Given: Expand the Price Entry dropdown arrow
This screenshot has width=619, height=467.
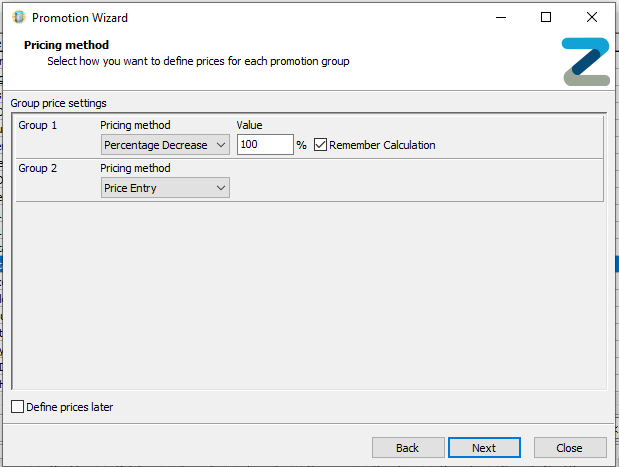Looking at the screenshot, I should coord(221,188).
